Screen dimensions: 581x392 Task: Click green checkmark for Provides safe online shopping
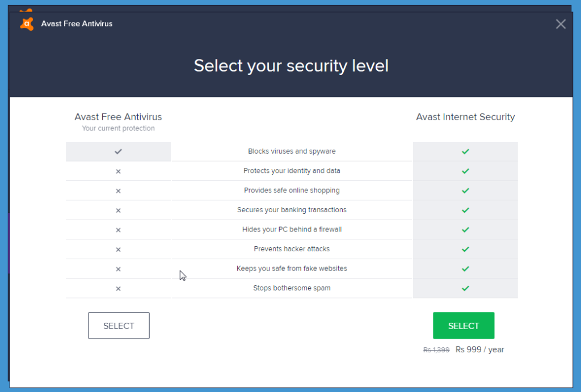[x=465, y=191]
